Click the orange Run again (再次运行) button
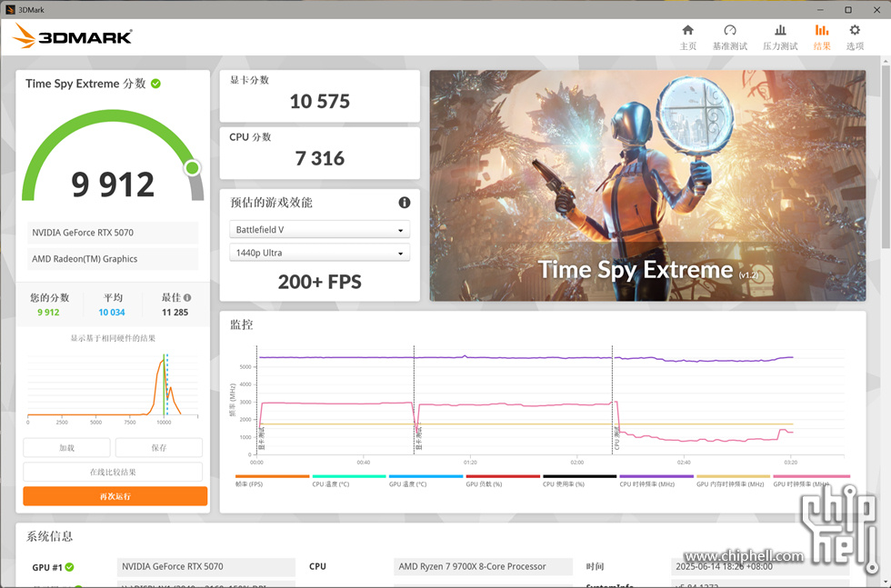Viewport: 891px width, 588px height. [x=115, y=496]
